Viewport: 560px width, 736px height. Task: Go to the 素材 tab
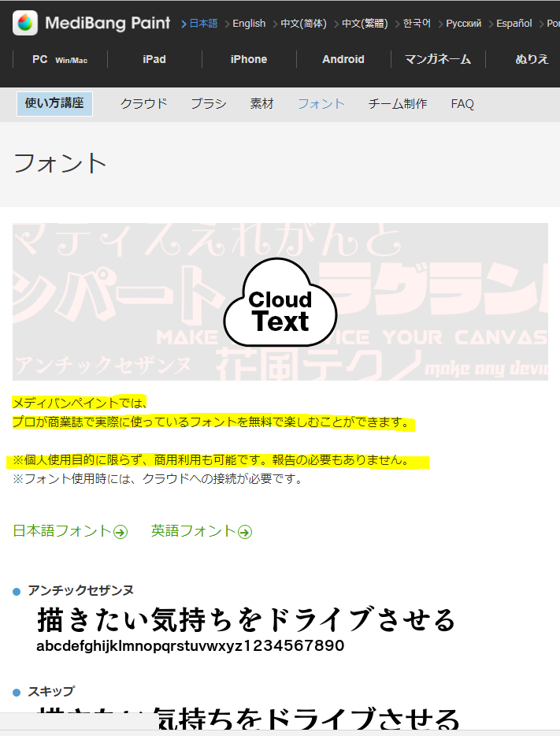(261, 104)
